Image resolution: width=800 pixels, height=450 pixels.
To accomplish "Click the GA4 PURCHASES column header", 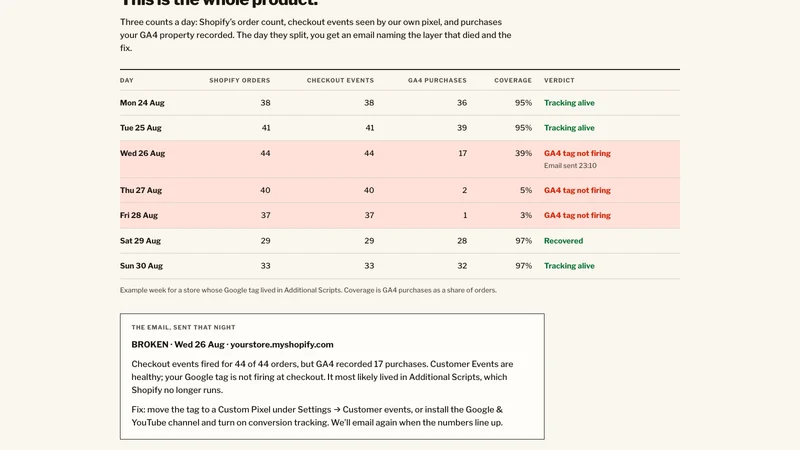I will point(437,81).
